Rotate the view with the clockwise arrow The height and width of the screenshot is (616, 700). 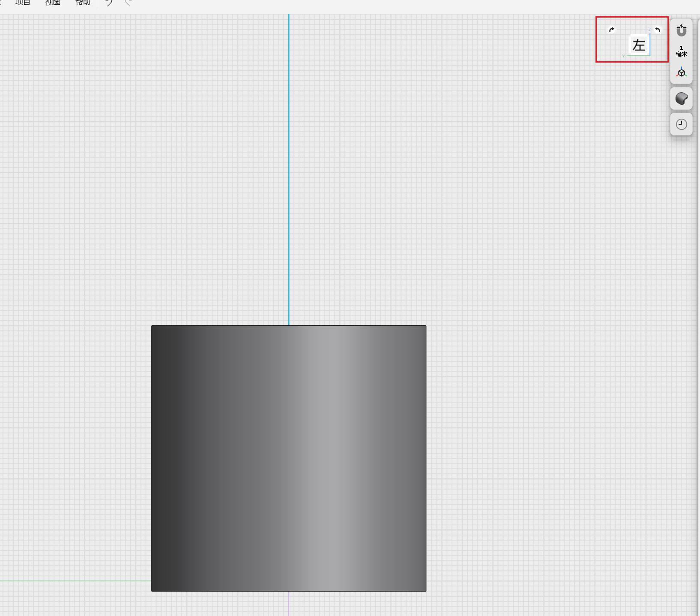click(612, 30)
